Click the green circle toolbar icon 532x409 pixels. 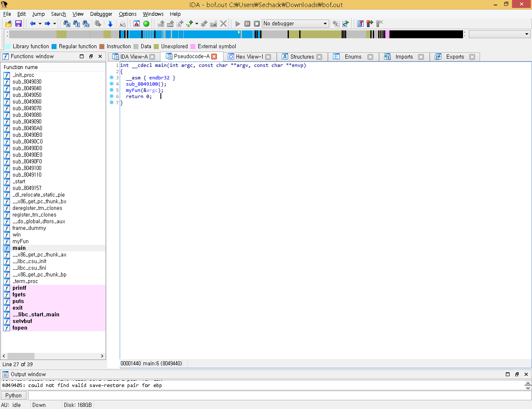point(146,24)
